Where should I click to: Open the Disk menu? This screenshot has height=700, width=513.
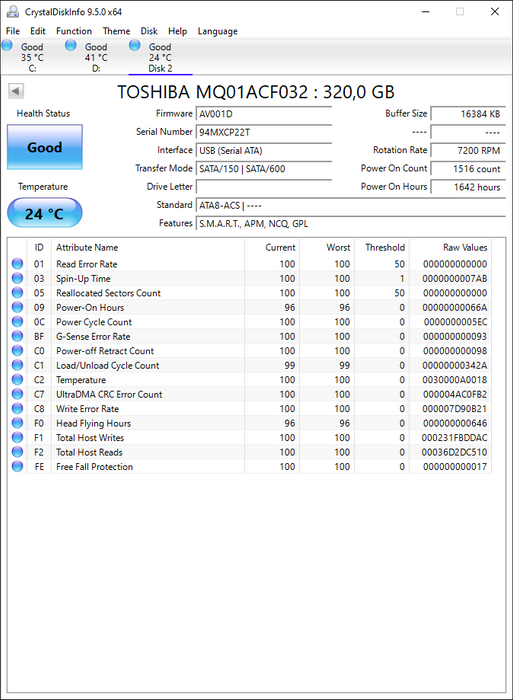(x=149, y=31)
